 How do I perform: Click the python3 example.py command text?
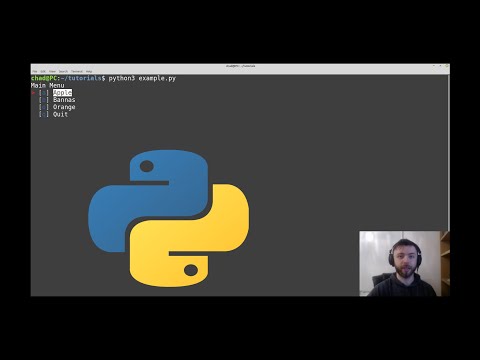click(142, 78)
